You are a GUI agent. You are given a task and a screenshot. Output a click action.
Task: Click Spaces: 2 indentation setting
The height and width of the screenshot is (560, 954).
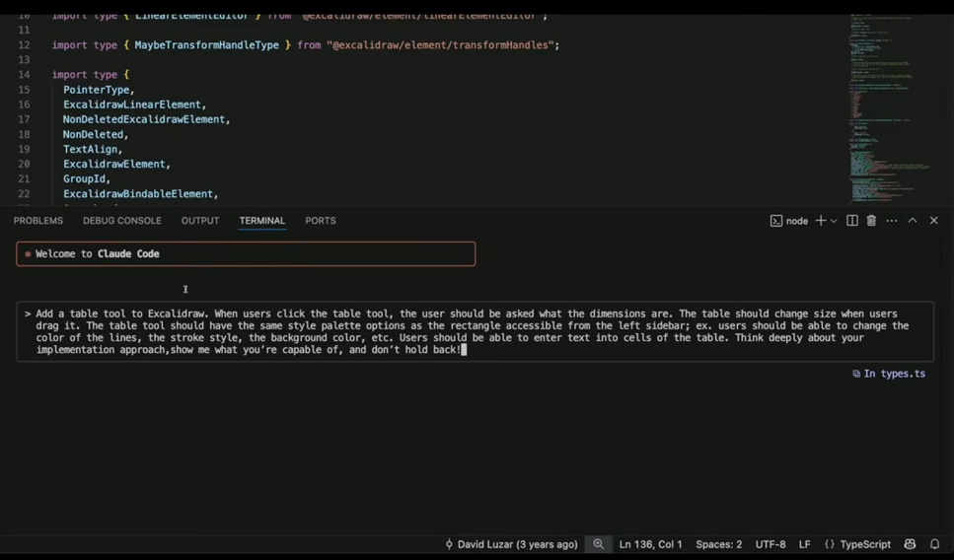(718, 544)
